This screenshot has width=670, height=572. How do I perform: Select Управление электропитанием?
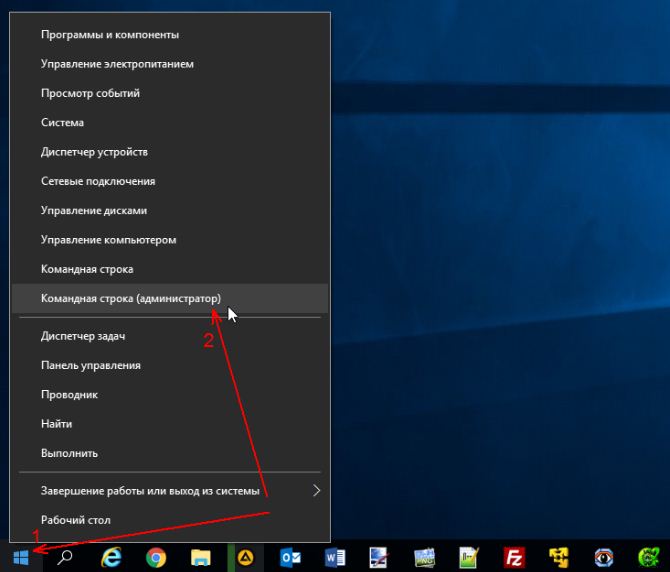pyautogui.click(x=170, y=64)
